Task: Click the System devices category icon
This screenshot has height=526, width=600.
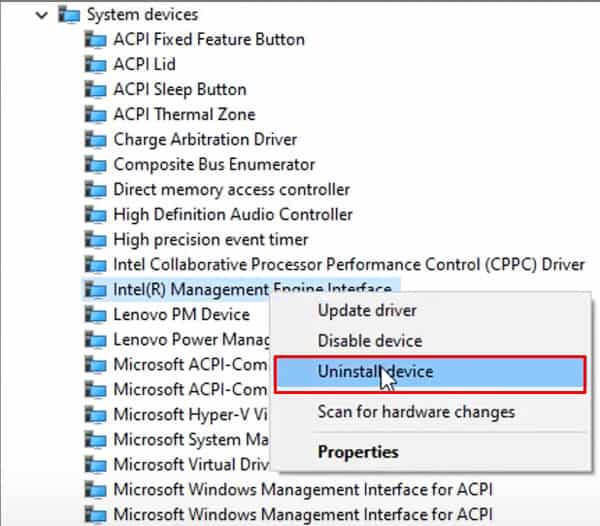Action: pyautogui.click(x=69, y=15)
